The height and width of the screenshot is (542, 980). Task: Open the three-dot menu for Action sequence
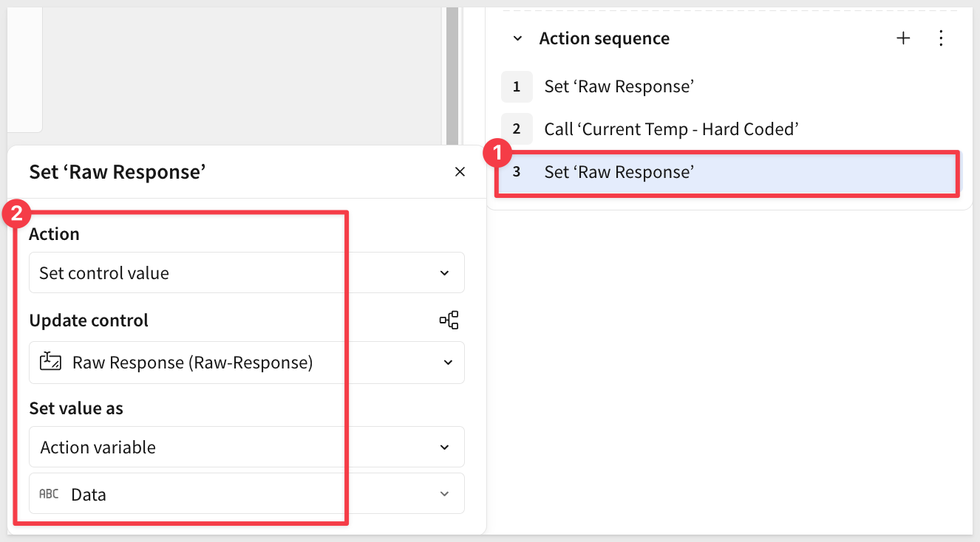point(941,38)
